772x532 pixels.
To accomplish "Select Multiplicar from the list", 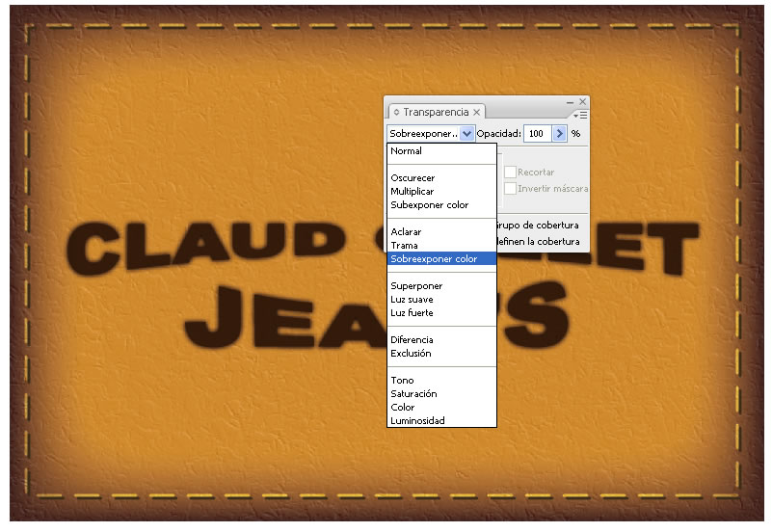I will coord(412,192).
